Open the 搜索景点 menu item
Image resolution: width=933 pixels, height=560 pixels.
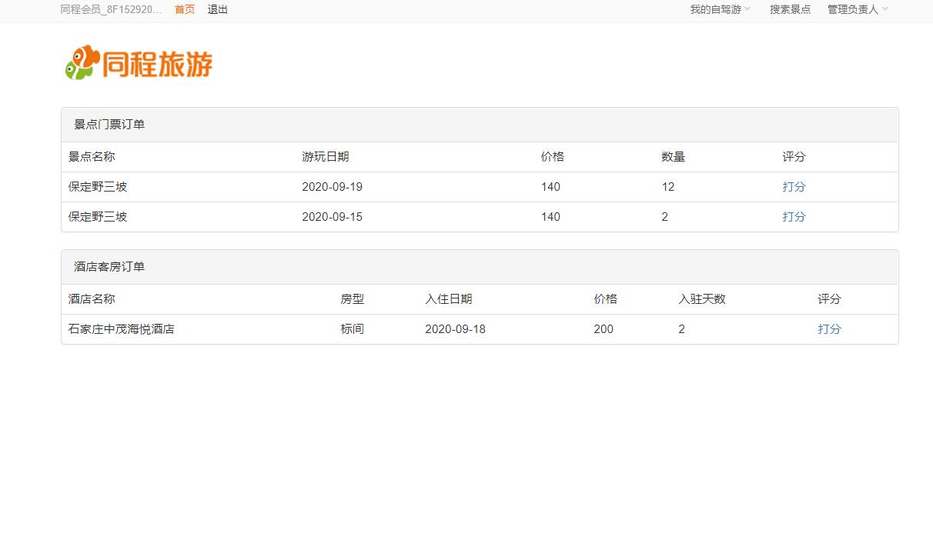coord(790,9)
